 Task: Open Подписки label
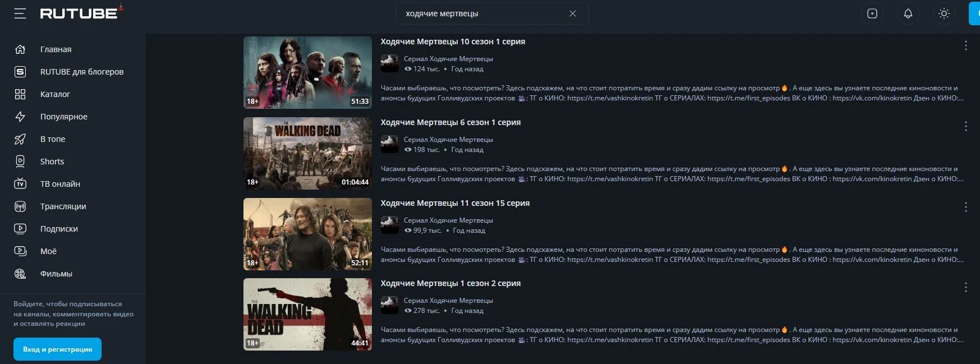tap(59, 229)
